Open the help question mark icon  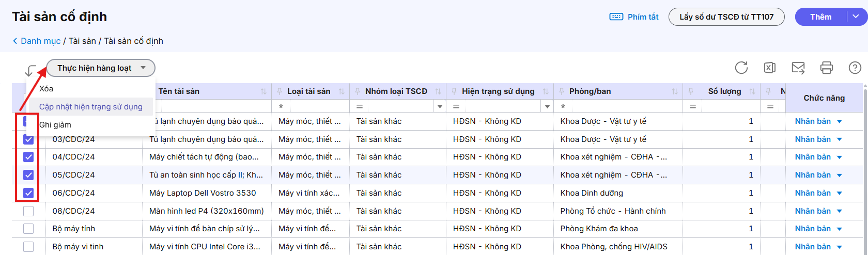coord(855,68)
